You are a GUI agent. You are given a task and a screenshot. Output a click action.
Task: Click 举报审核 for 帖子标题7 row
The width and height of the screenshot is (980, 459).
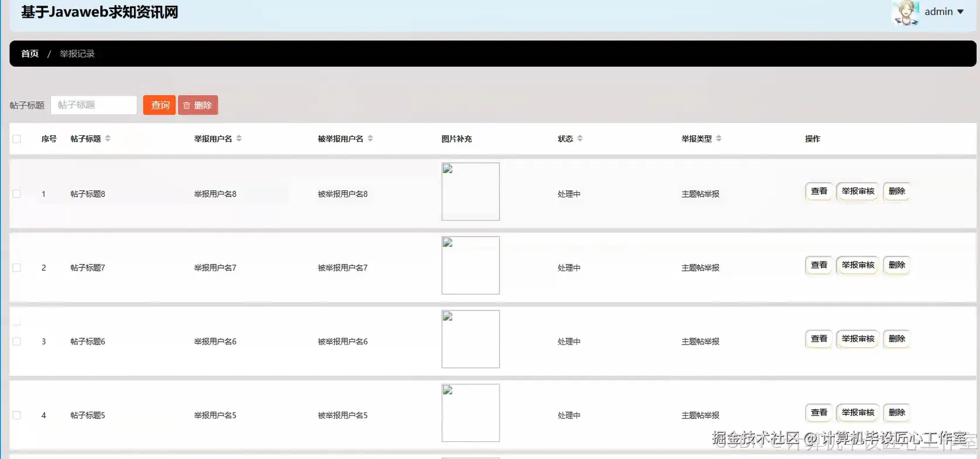858,265
